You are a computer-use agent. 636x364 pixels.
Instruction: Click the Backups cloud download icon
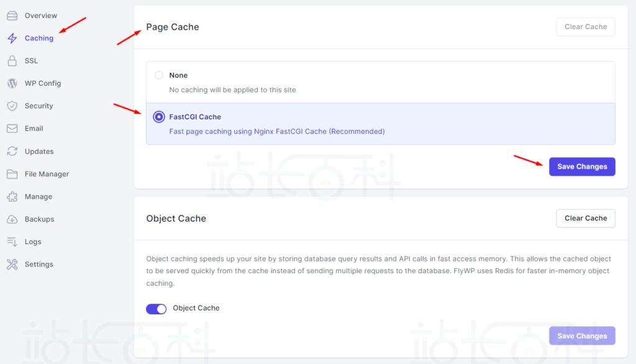(x=12, y=219)
